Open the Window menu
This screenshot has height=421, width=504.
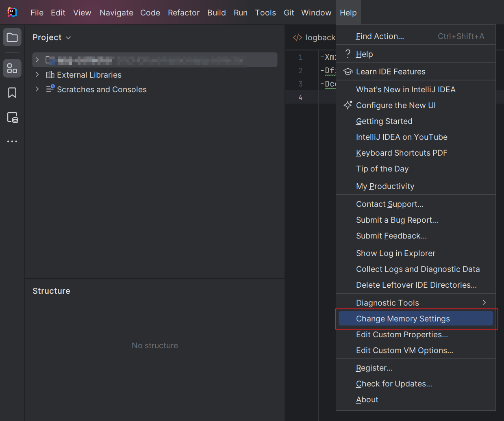coord(316,13)
